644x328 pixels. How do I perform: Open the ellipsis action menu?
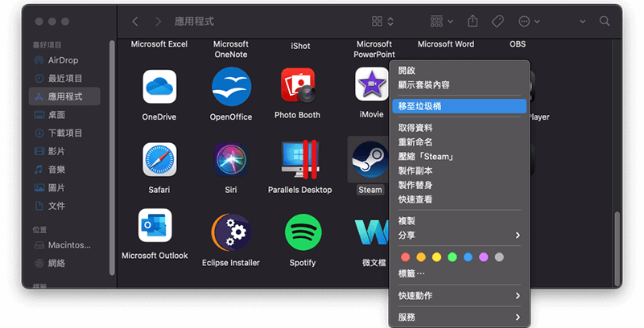tap(529, 22)
